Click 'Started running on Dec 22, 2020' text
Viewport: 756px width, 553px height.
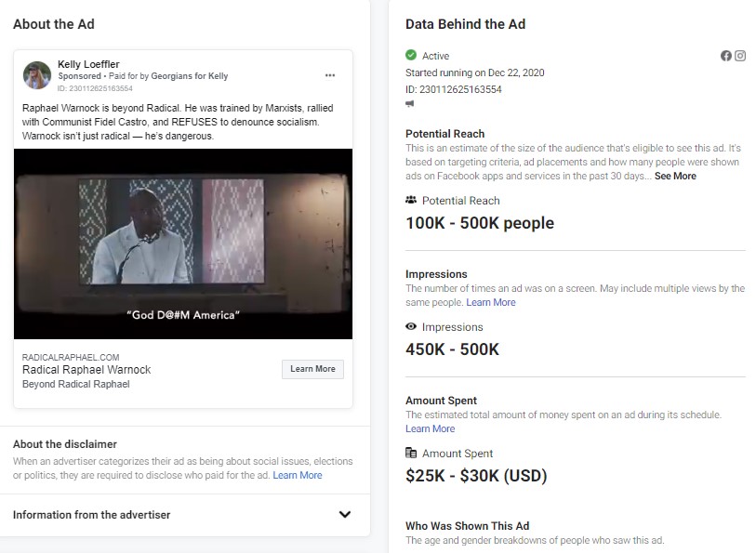[475, 72]
